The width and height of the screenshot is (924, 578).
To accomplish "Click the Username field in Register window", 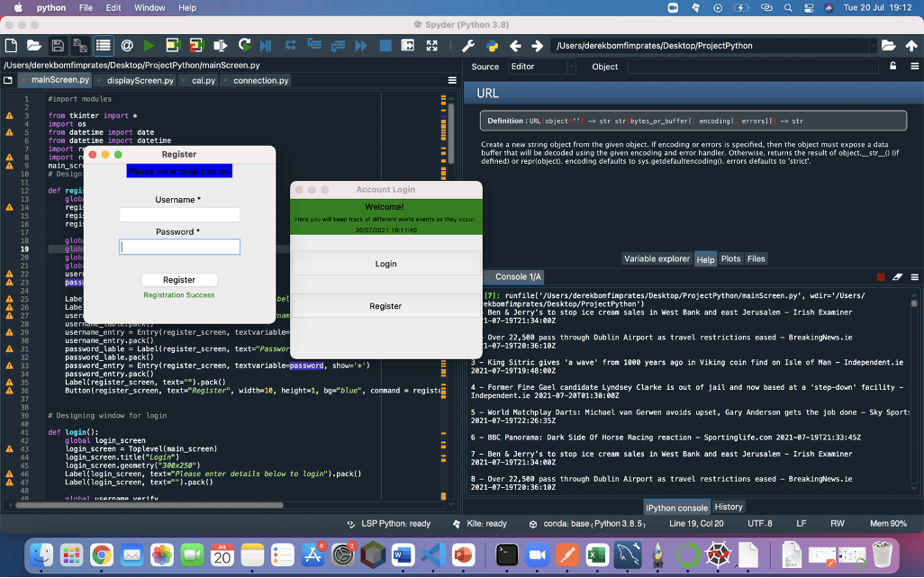I will (x=179, y=214).
